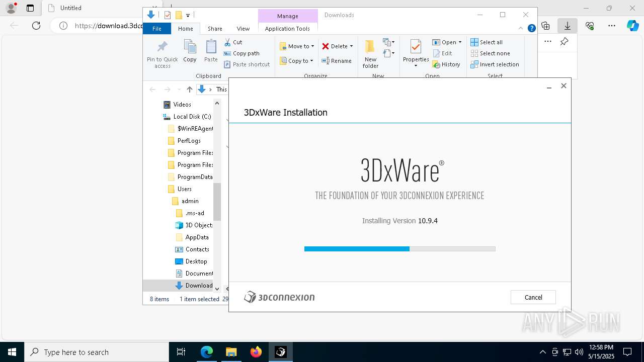
Task: Open Quick Access Toolbar customize dropdown
Action: tap(188, 16)
